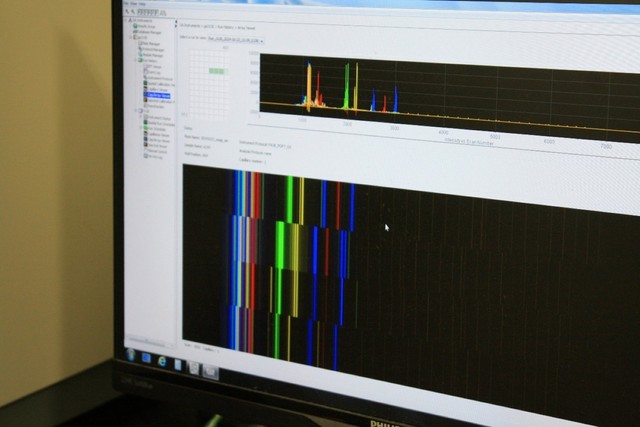Select the Results Group tree icon
Viewport: 640px width, 427px height.
137,28
